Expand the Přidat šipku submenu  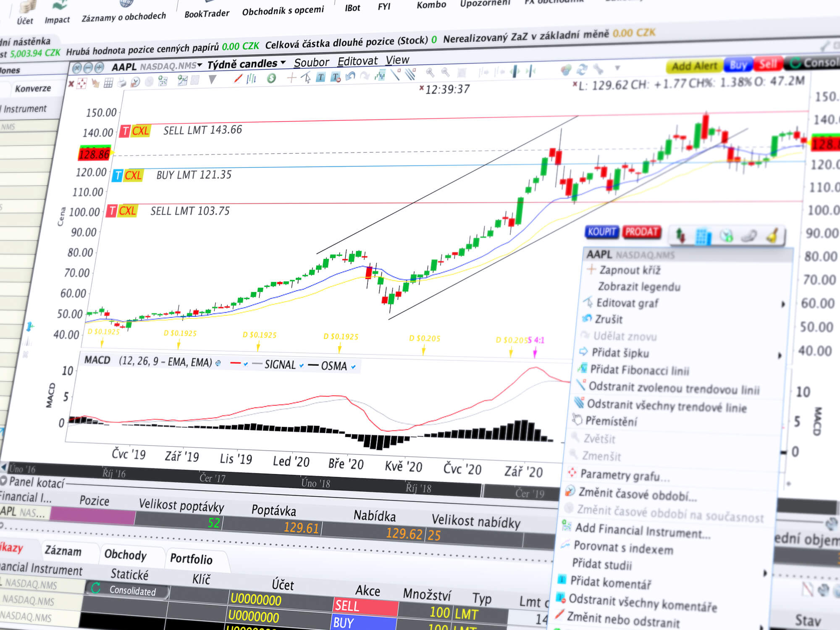point(780,356)
